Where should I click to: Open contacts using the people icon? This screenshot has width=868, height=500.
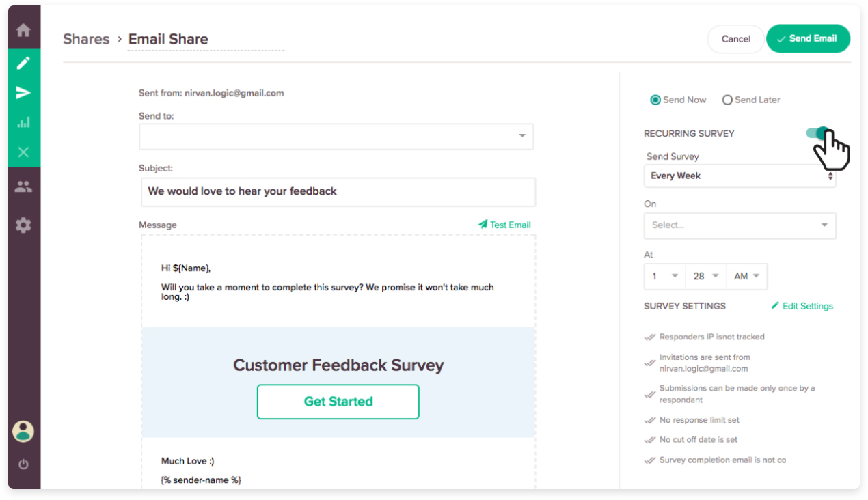[23, 186]
